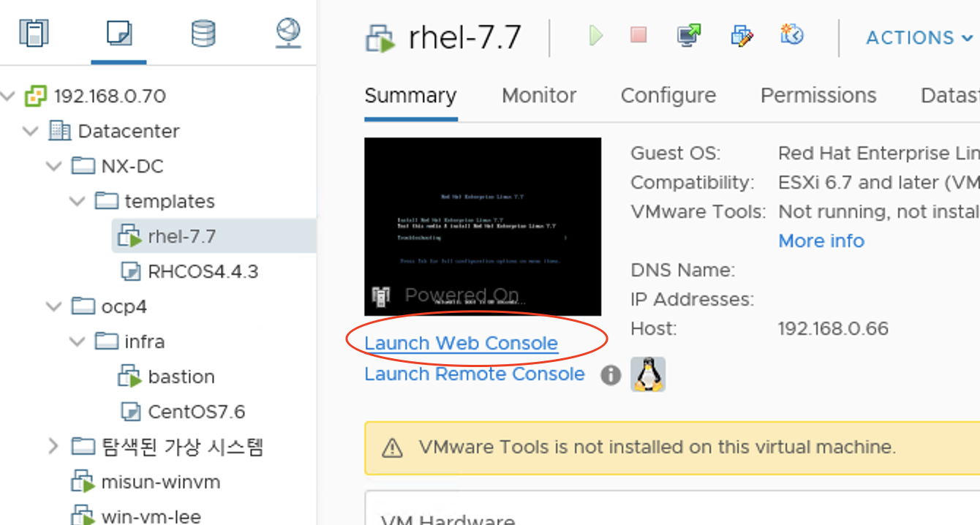This screenshot has height=525, width=980.
Task: Click the info icon beside Remote Console
Action: tap(611, 375)
